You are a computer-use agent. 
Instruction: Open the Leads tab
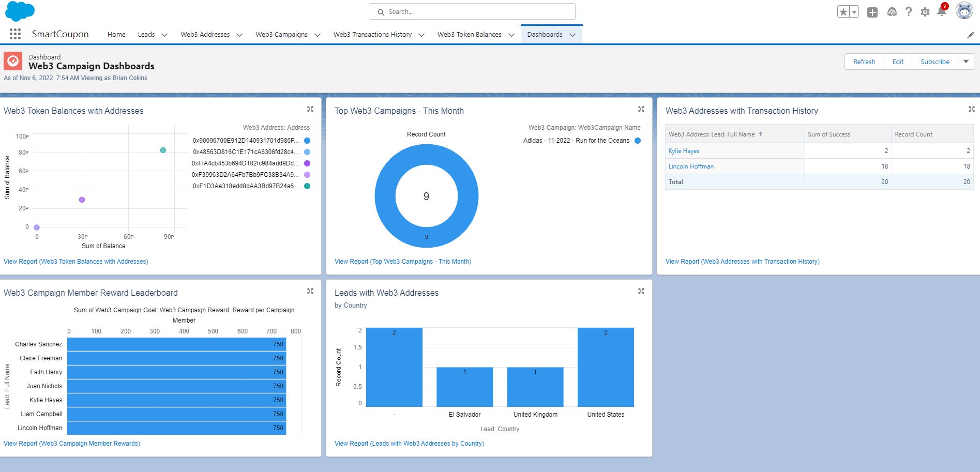click(x=146, y=34)
